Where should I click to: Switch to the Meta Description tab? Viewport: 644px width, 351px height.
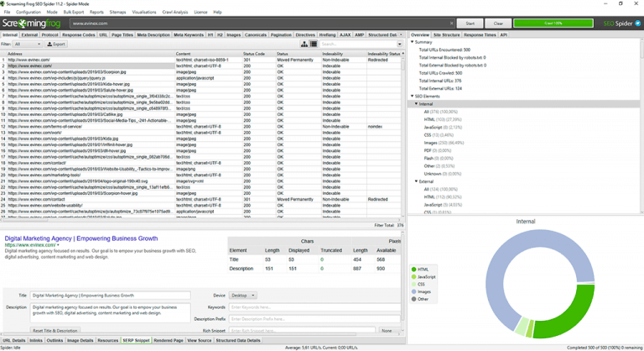click(x=153, y=35)
